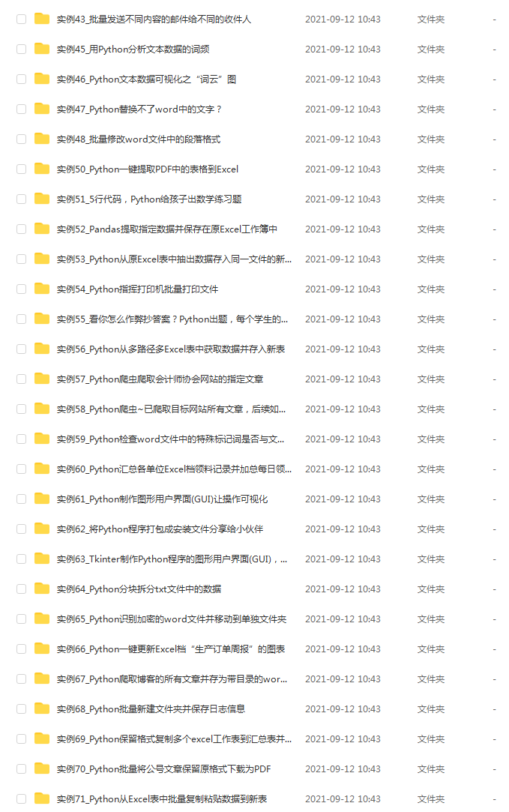Select checkbox for 实例62 打包安装 folder
The image size is (509, 812).
point(21,529)
